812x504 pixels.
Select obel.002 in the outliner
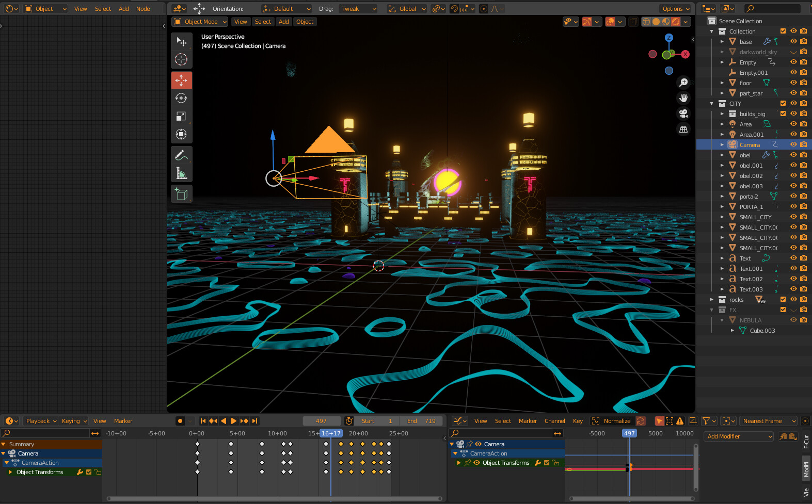point(751,176)
